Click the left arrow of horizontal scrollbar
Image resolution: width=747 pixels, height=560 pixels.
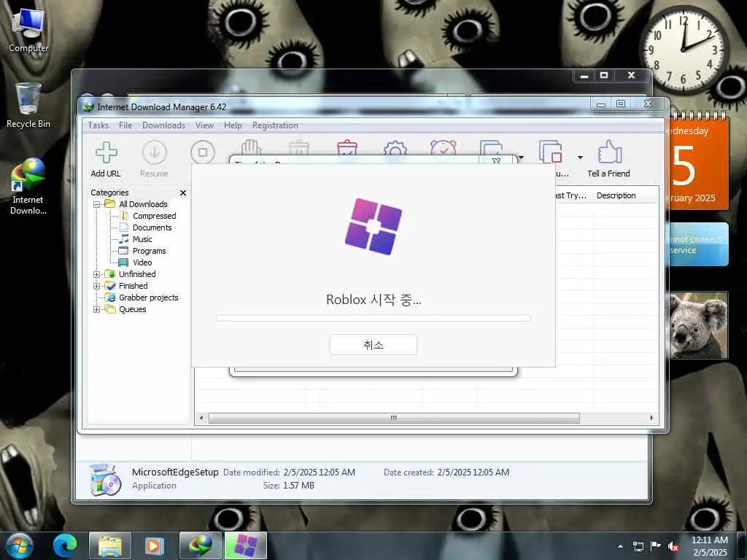pyautogui.click(x=201, y=418)
